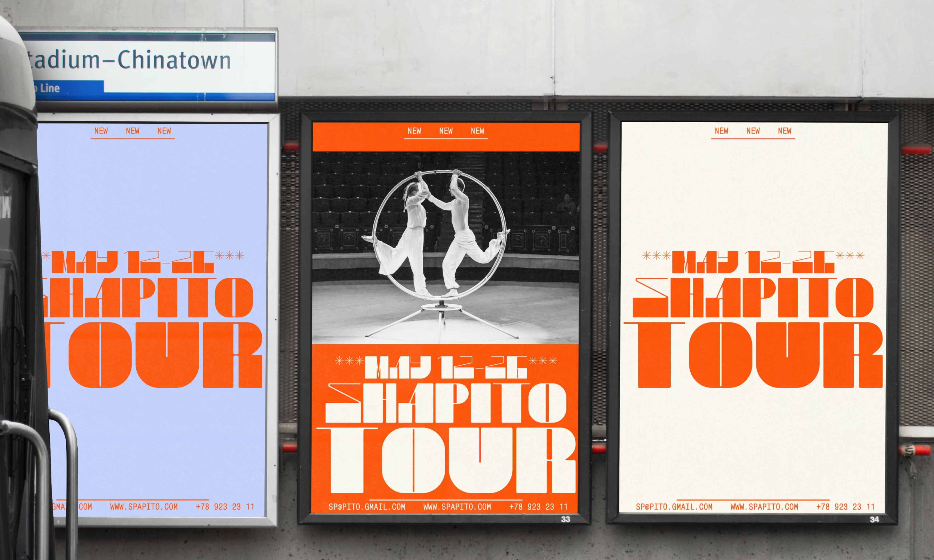Screen dimensions: 934x560
Task: Click the phone number on the orange poster
Action: tap(538, 507)
